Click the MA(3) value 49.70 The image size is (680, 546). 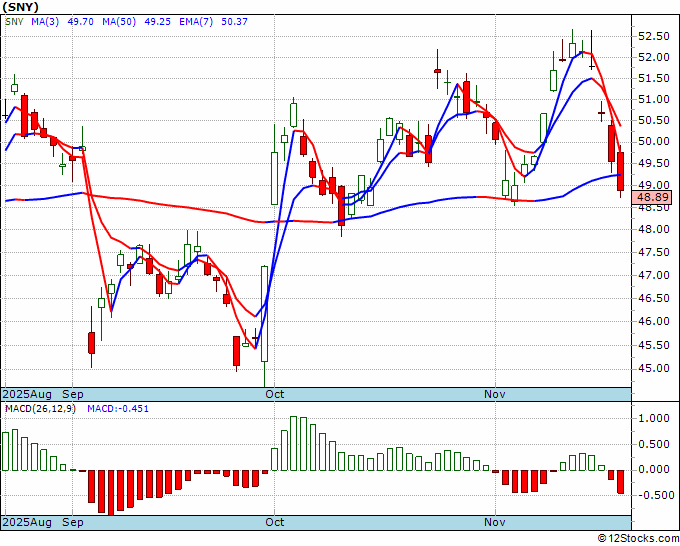tap(81, 22)
